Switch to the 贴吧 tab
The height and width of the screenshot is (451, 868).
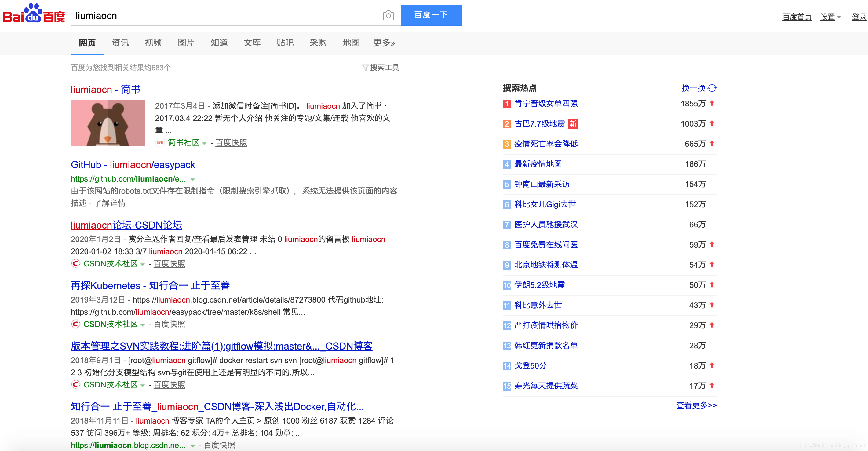coord(285,43)
